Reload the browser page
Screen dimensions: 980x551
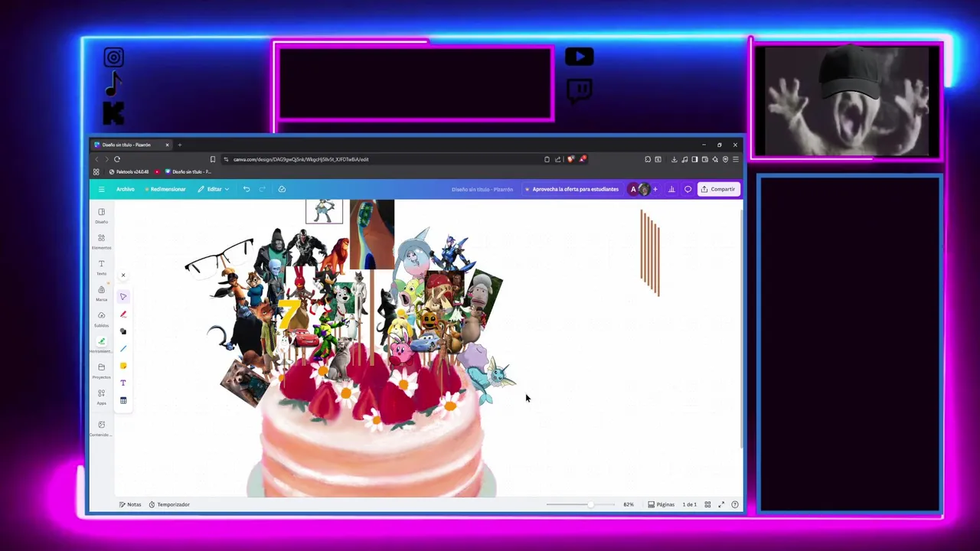point(117,159)
